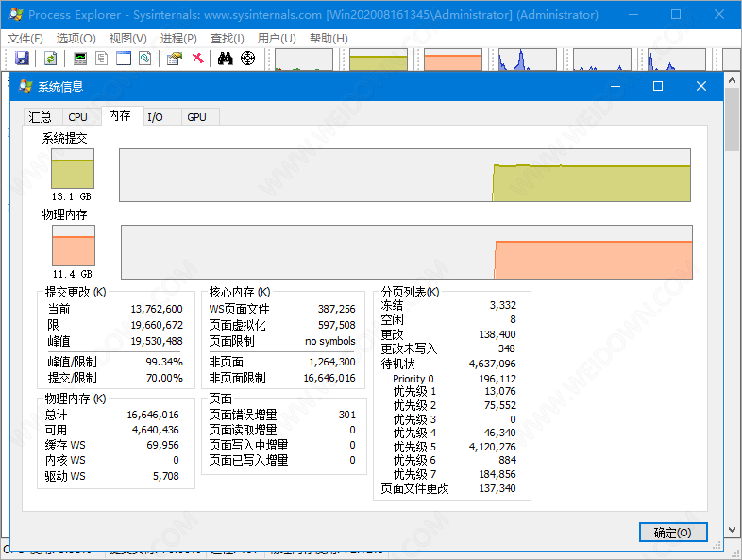
Task: Click the Save toolbar icon
Action: click(x=23, y=59)
